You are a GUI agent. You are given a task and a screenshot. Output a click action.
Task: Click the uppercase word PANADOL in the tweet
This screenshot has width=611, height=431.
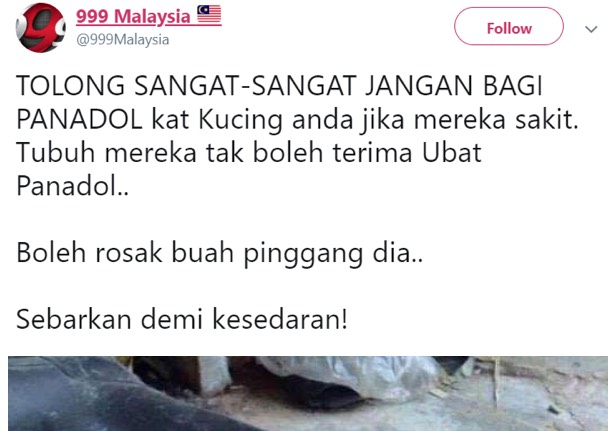(79, 119)
